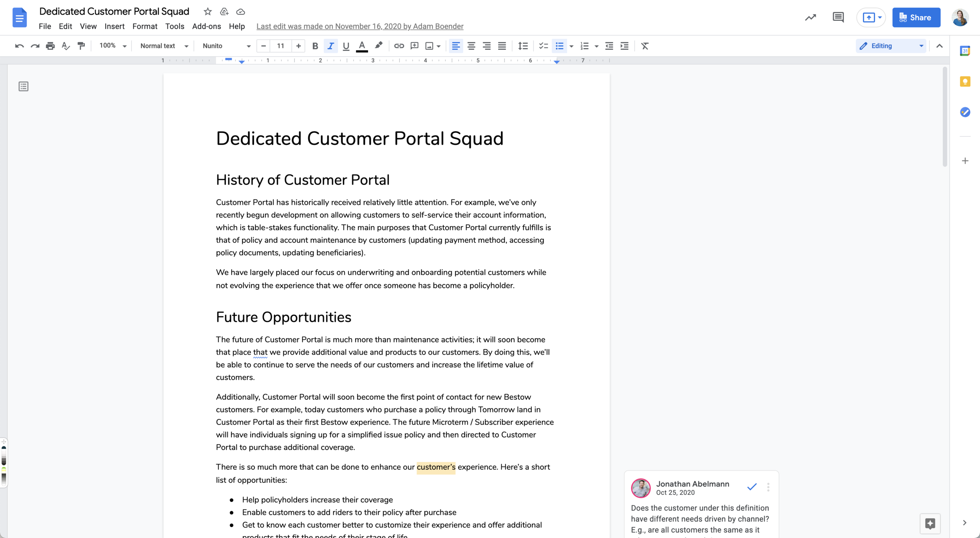Open the last edit history link
The image size is (980, 538).
(359, 26)
